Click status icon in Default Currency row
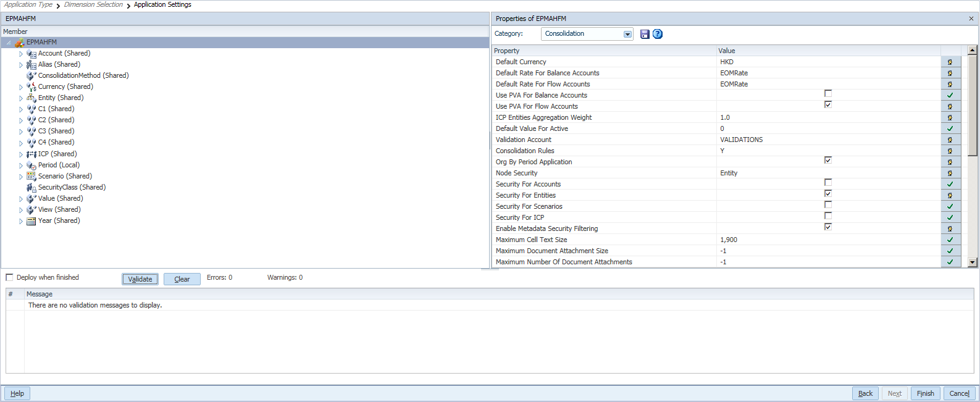Screen dimensions: 980x402 point(950,62)
